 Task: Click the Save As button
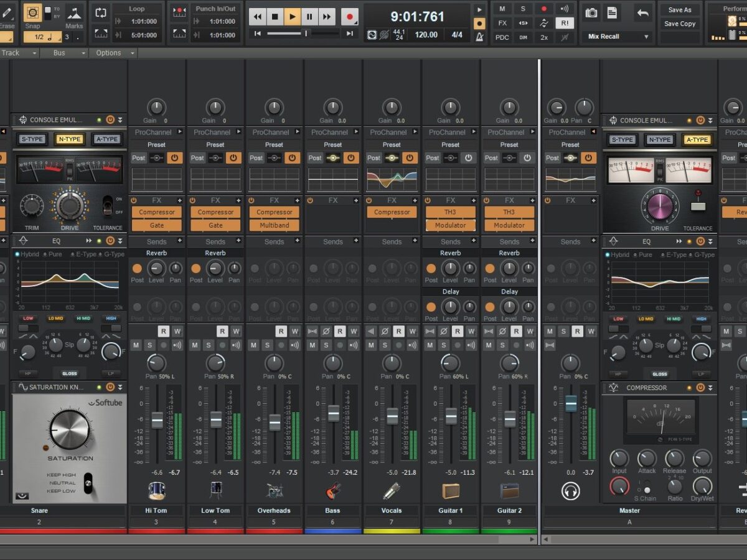click(680, 10)
